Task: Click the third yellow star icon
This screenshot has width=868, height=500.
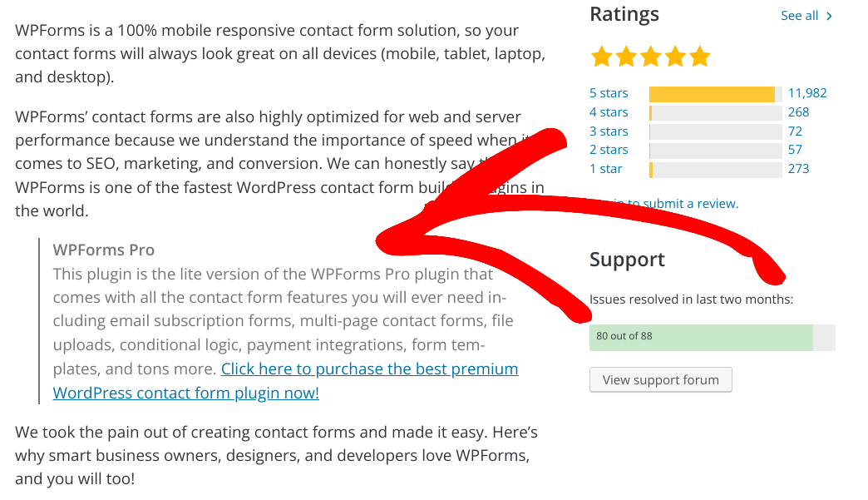Action: pos(651,56)
